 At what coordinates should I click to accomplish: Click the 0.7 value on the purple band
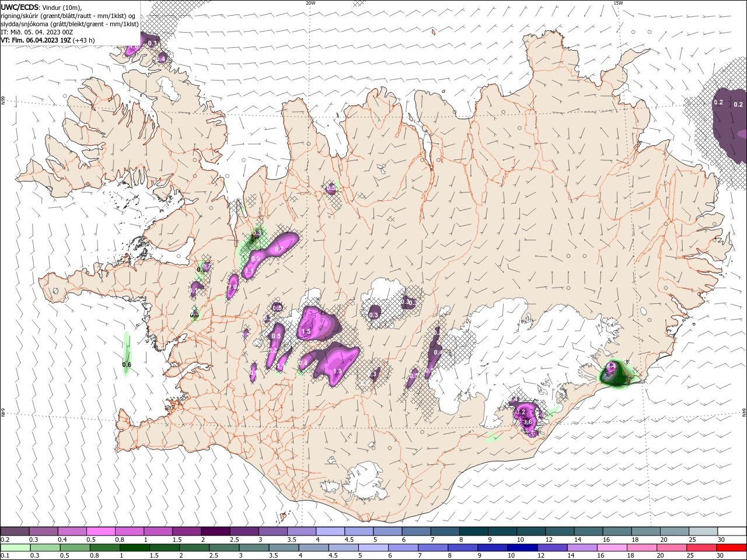tap(278, 250)
